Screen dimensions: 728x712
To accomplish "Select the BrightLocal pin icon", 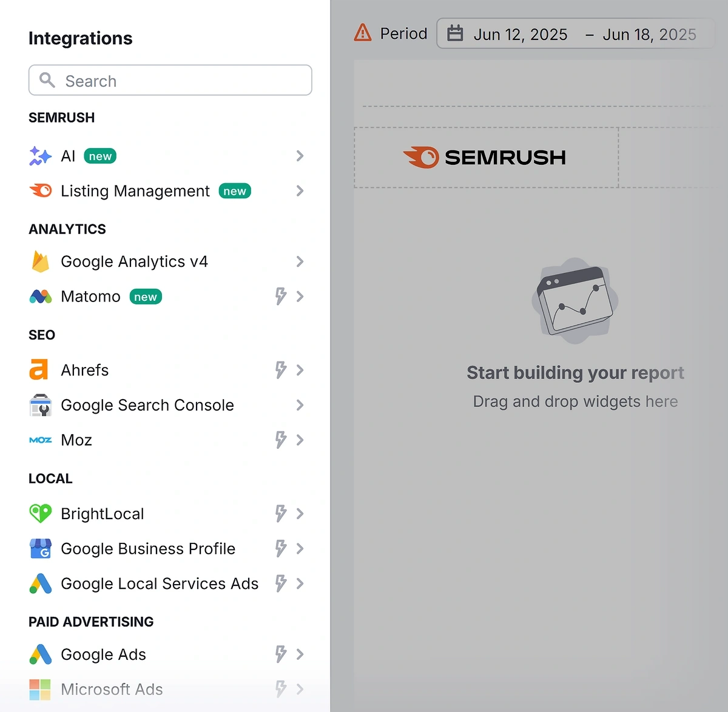I will click(40, 514).
